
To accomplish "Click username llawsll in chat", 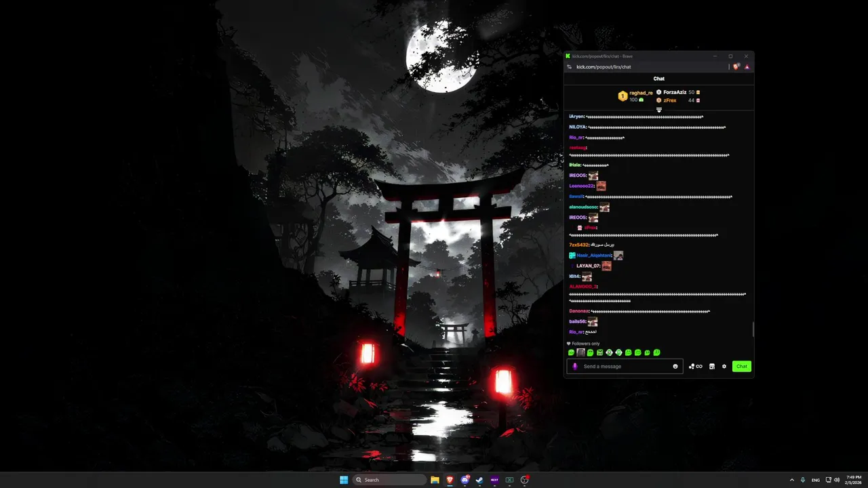I will pyautogui.click(x=576, y=197).
